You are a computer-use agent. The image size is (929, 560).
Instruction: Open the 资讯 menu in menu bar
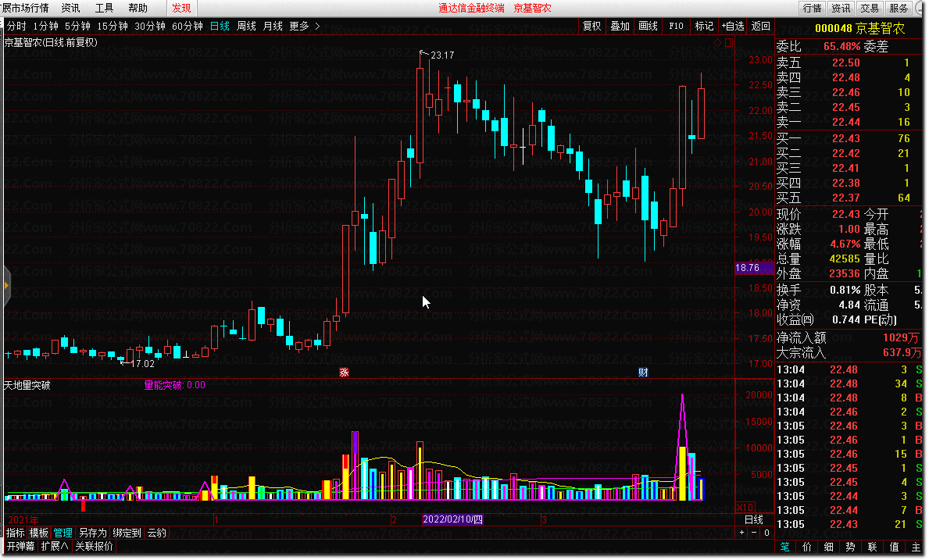tap(70, 9)
